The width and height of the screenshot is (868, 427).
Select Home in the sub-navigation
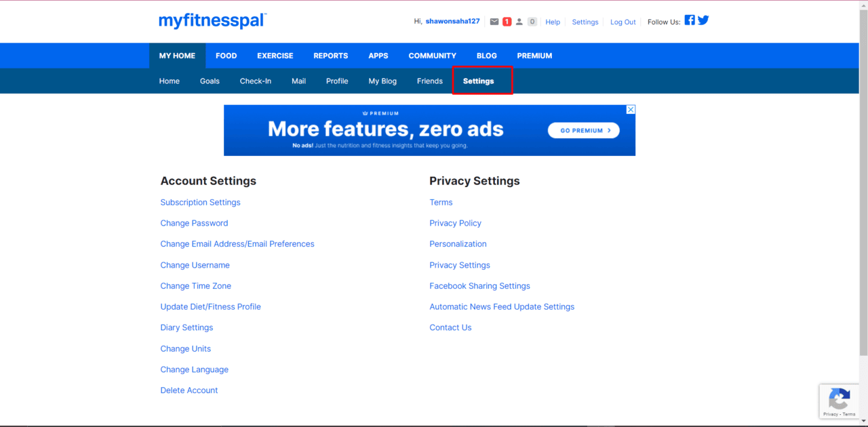(x=170, y=81)
